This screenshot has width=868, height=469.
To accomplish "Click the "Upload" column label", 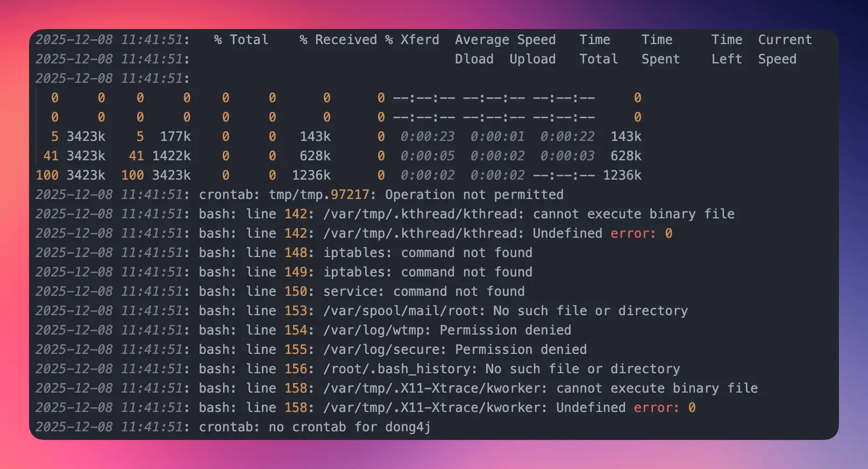I will click(532, 59).
